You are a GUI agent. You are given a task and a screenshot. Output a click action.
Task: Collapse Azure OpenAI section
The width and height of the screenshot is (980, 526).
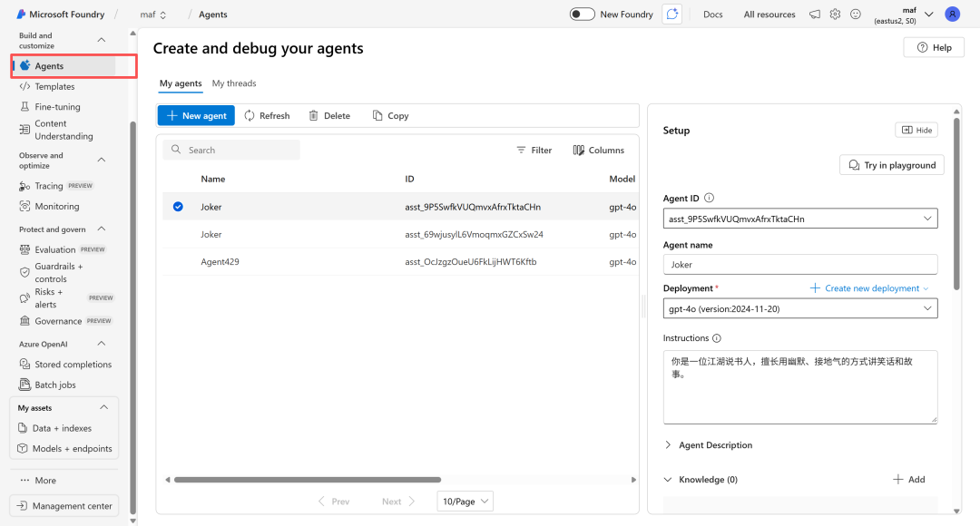pos(102,344)
